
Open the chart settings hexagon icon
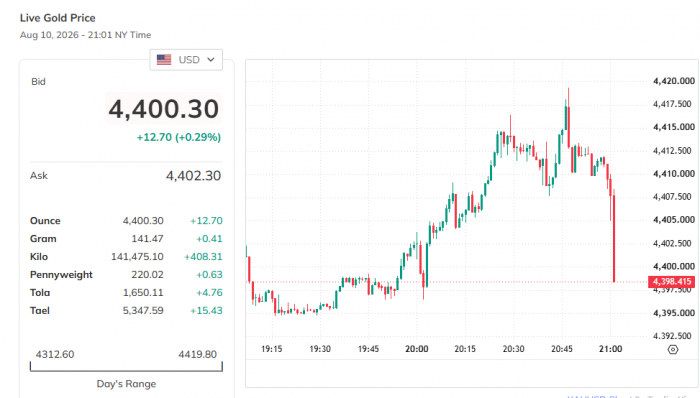[x=673, y=349]
